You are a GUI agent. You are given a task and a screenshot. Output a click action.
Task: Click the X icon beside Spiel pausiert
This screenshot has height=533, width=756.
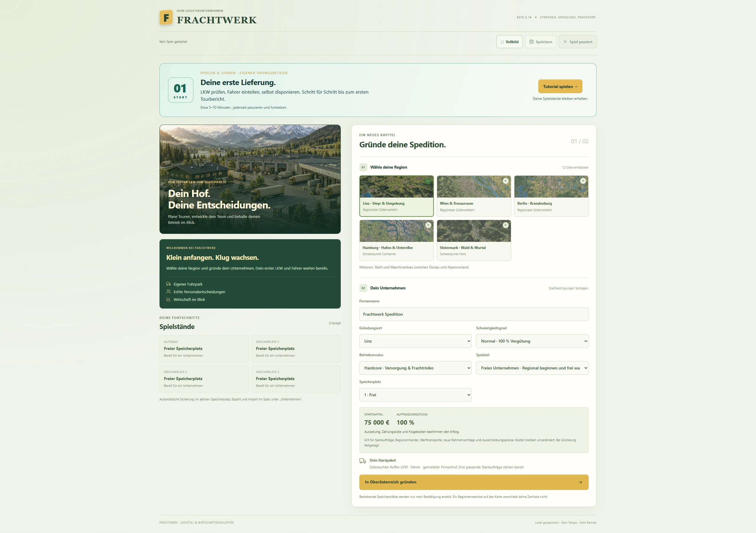[565, 42]
